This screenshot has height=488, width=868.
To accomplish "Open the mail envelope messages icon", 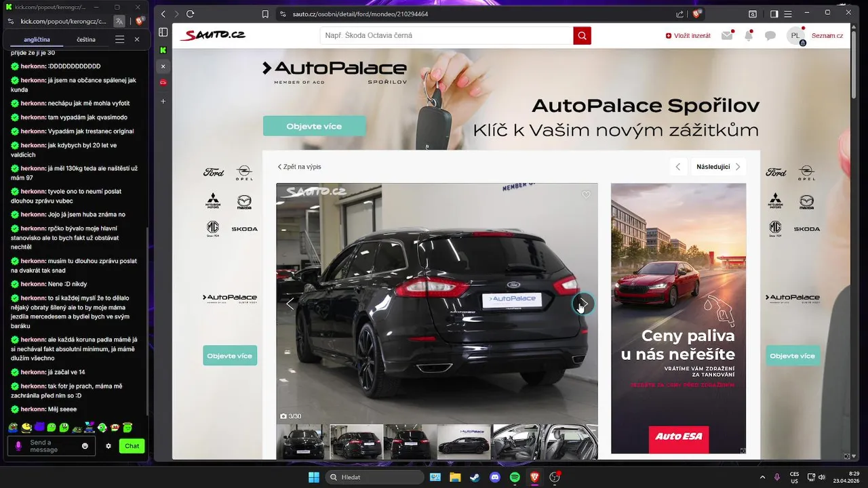I will point(727,35).
